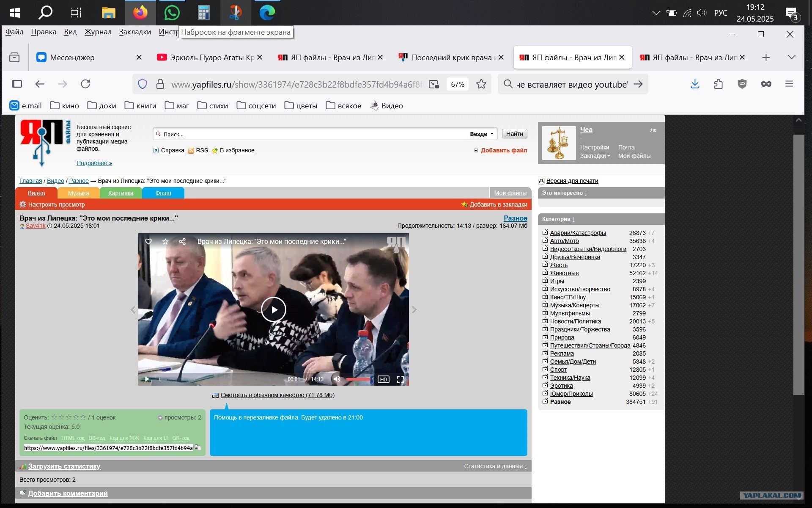Viewport: 812px width, 508px height.
Task: Open 'Журнал' menu
Action: click(x=98, y=32)
